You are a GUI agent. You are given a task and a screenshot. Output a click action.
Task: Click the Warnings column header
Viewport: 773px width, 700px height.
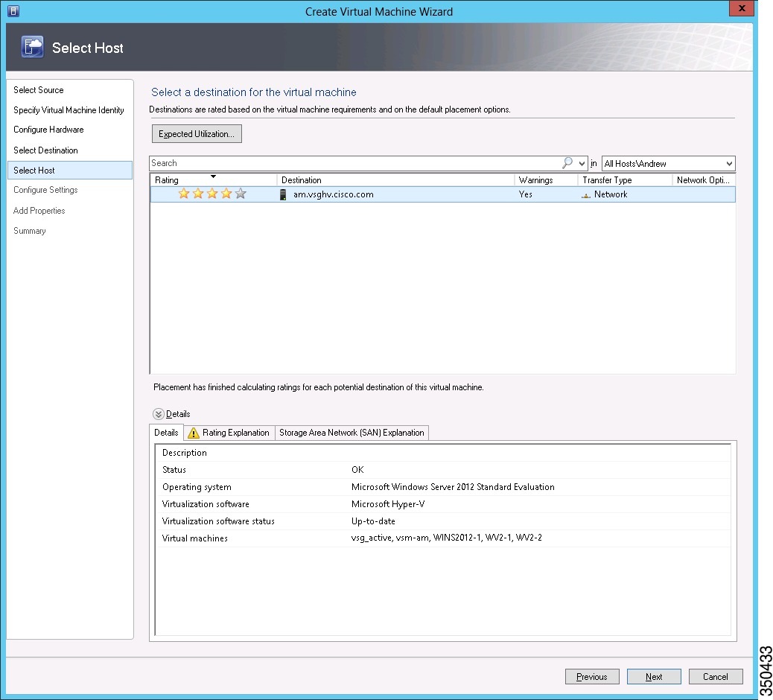(546, 180)
